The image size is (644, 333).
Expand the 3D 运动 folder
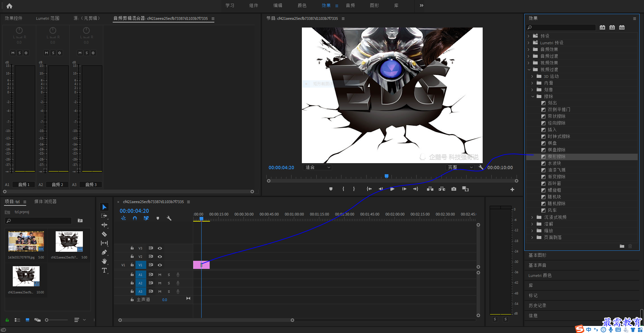coord(532,76)
